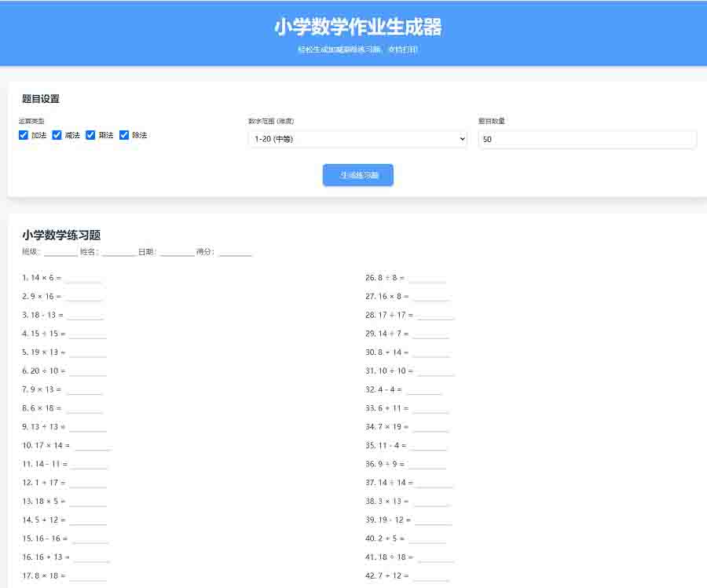
Task: Toggle the 减法 checkbox
Action: (x=57, y=135)
